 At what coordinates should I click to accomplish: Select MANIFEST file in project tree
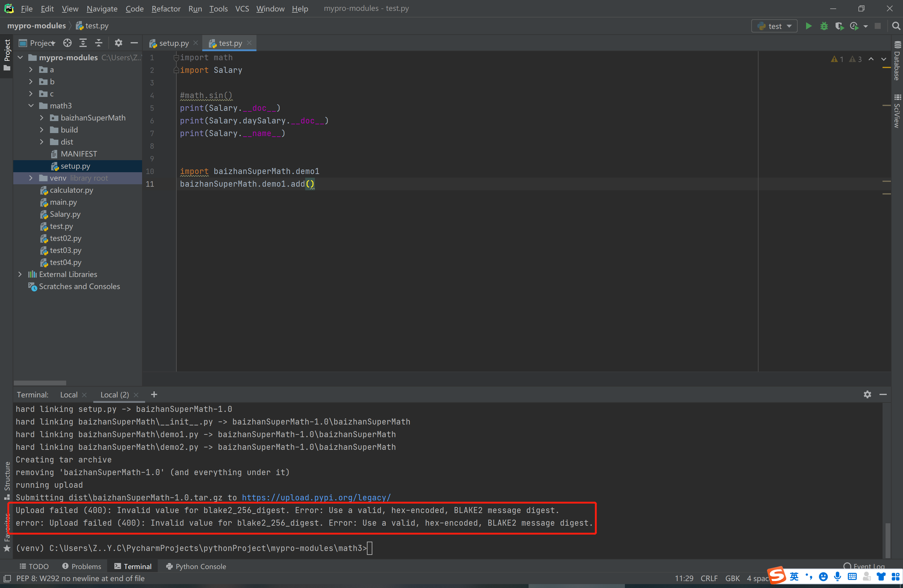[78, 154]
